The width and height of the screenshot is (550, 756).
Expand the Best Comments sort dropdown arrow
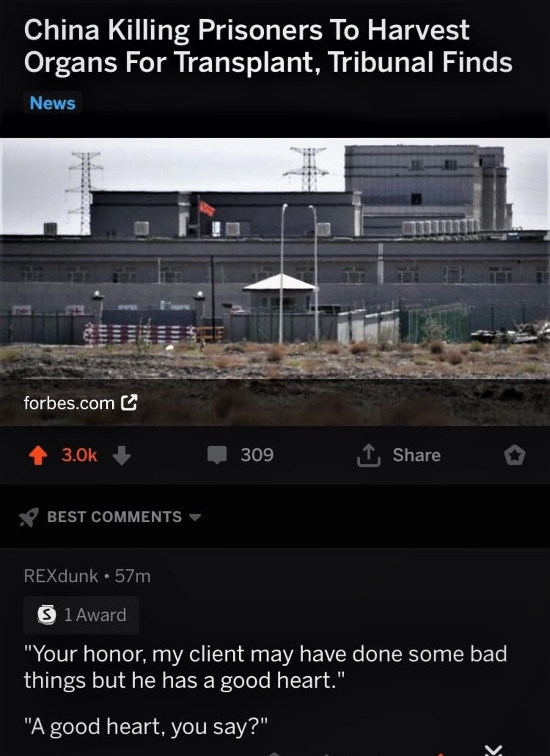[x=195, y=518]
